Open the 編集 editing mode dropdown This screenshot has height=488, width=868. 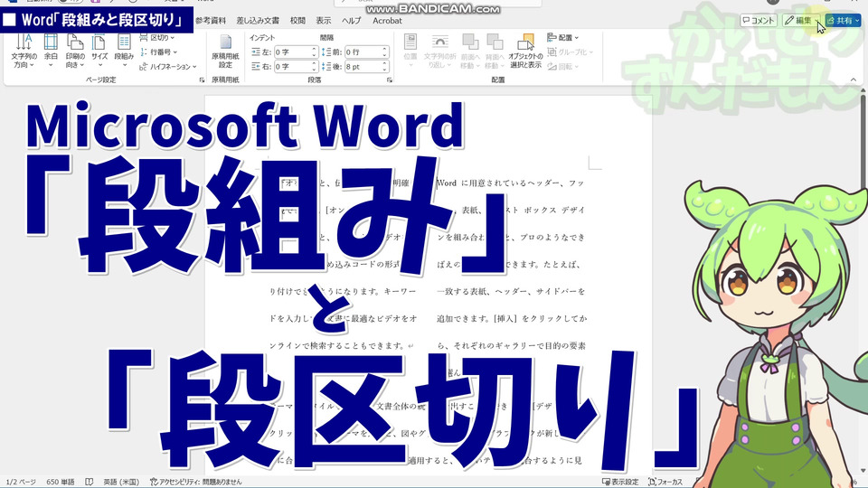[x=802, y=21]
